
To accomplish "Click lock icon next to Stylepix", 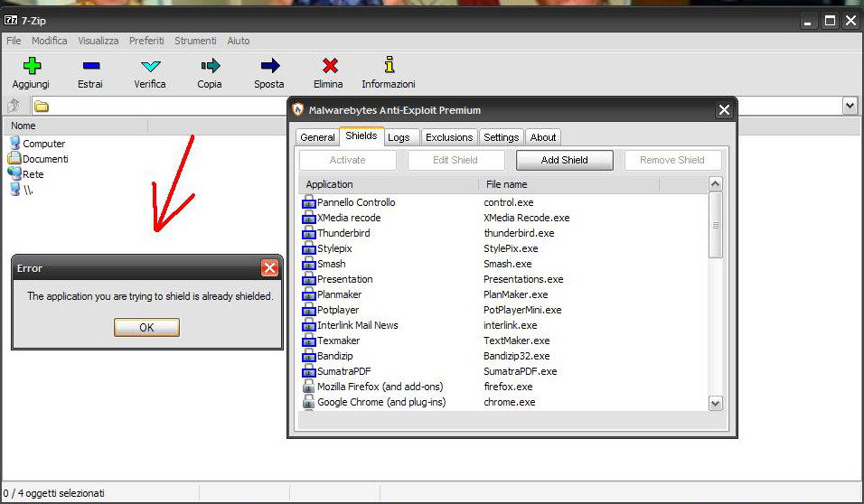I will tap(308, 248).
